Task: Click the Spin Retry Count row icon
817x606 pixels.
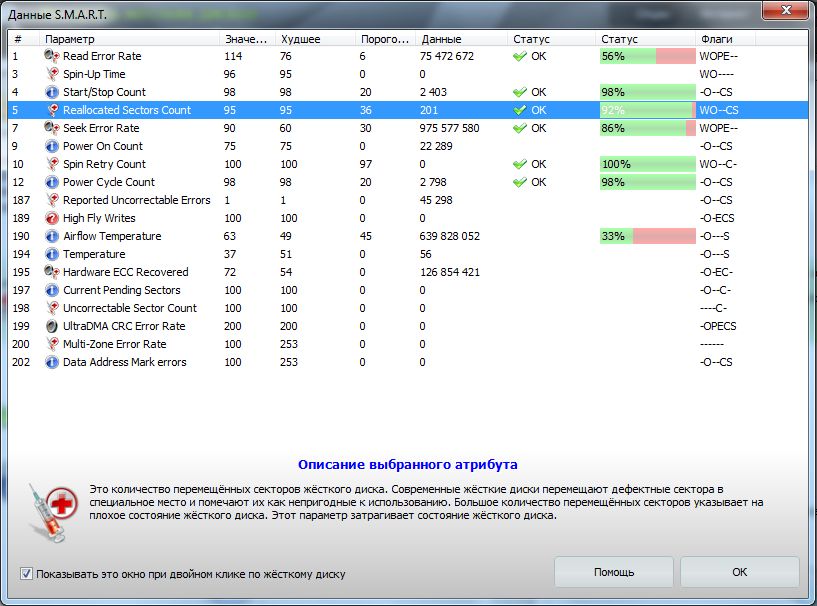Action: (52, 164)
